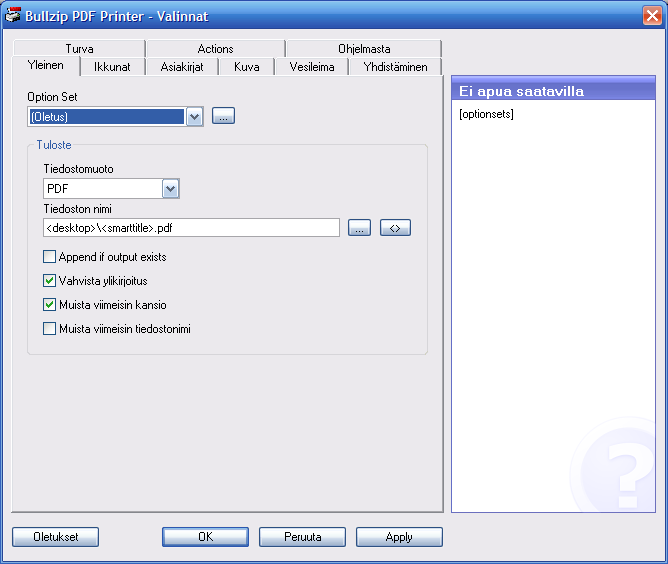This screenshot has height=564, width=668.
Task: Open the Actions tab
Action: click(216, 49)
